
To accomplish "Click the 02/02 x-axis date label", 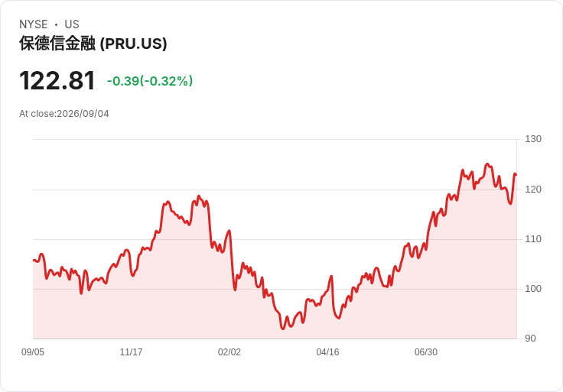I will point(229,352).
